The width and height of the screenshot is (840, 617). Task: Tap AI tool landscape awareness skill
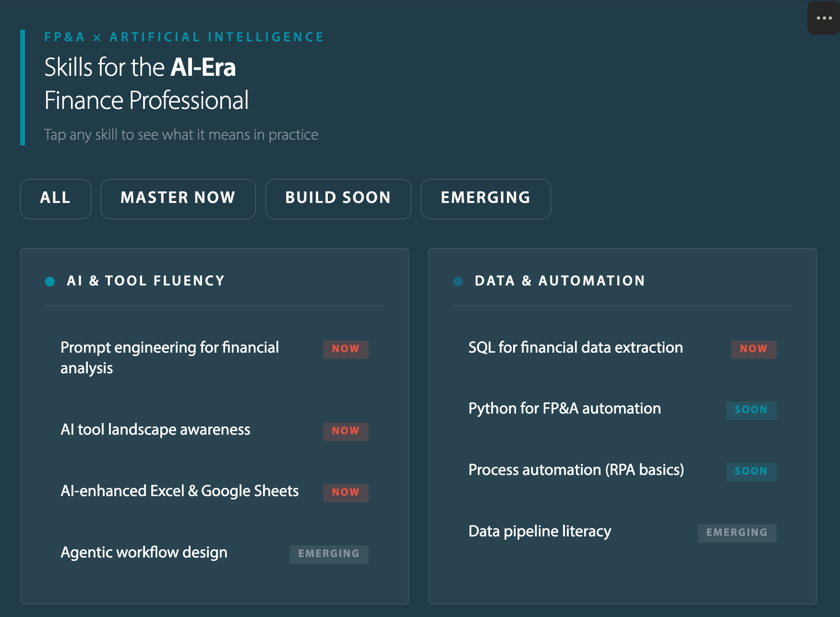pos(156,429)
